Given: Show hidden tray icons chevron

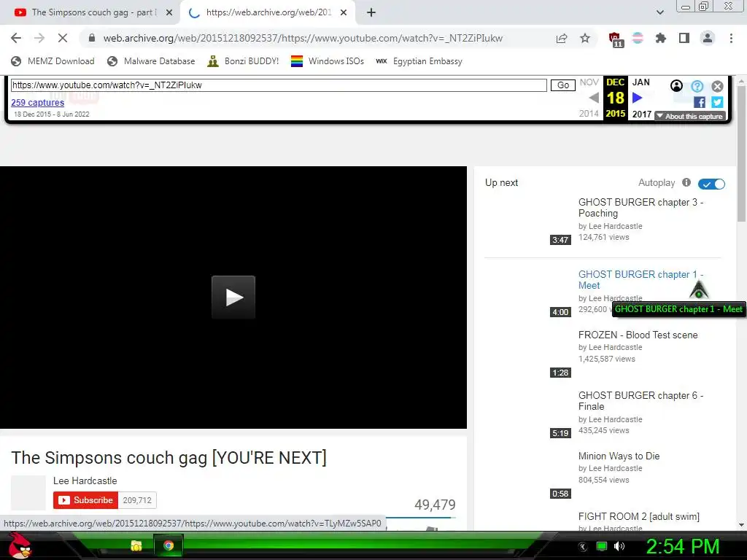Looking at the screenshot, I should [x=583, y=546].
